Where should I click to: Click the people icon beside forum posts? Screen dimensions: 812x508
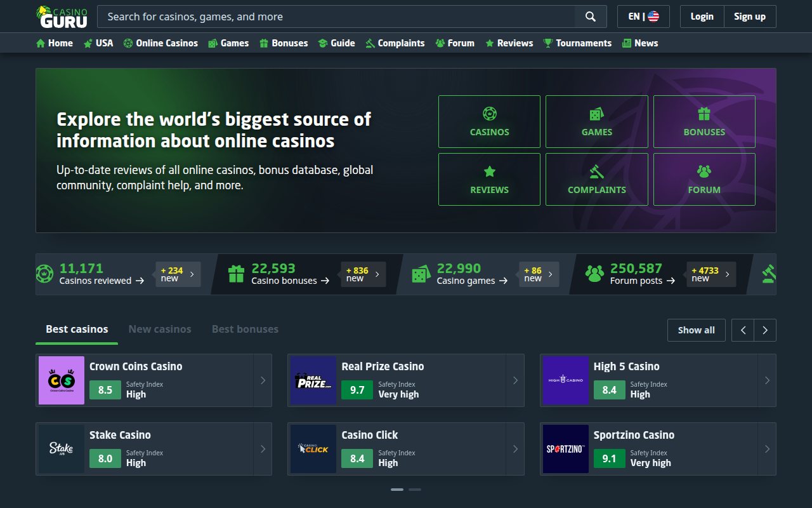point(594,274)
